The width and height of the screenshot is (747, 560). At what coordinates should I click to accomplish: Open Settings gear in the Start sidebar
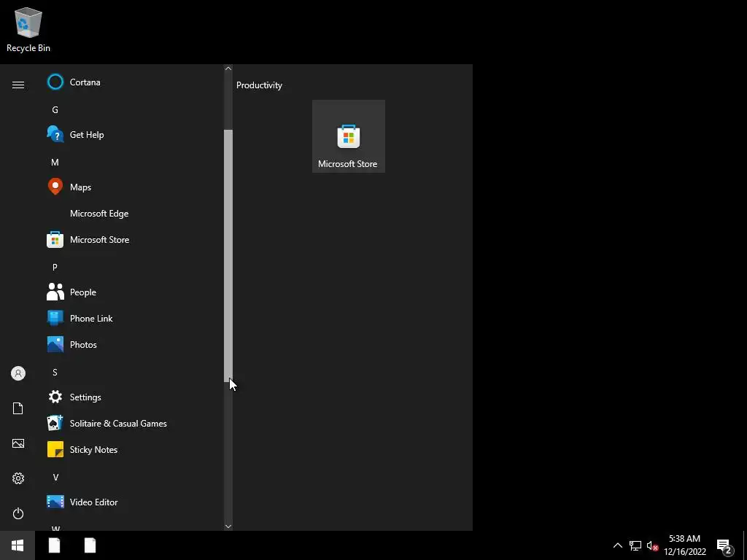click(x=18, y=478)
